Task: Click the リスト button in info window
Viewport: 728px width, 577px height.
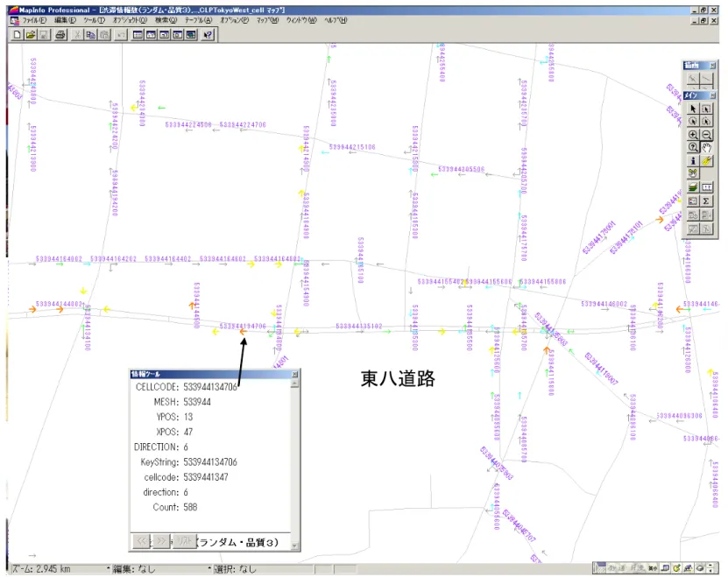Action: click(x=185, y=541)
